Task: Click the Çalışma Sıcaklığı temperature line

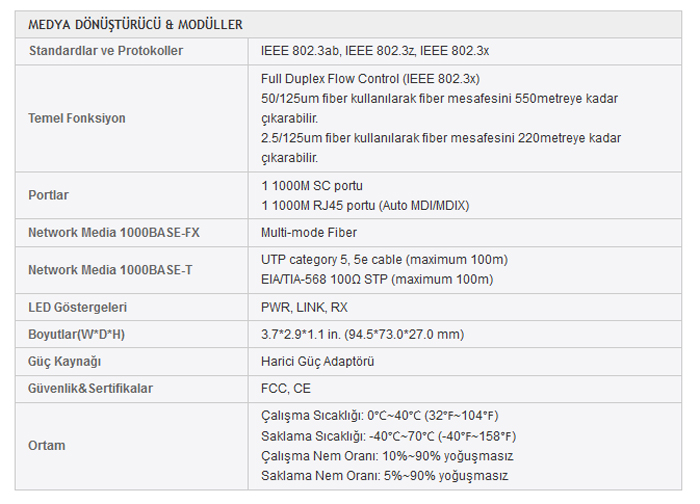Action: (379, 416)
